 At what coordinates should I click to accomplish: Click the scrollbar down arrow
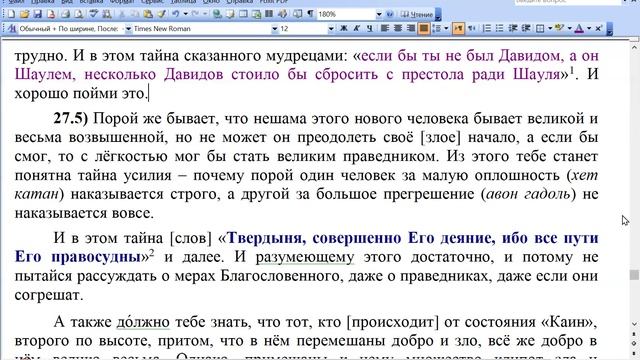634,324
